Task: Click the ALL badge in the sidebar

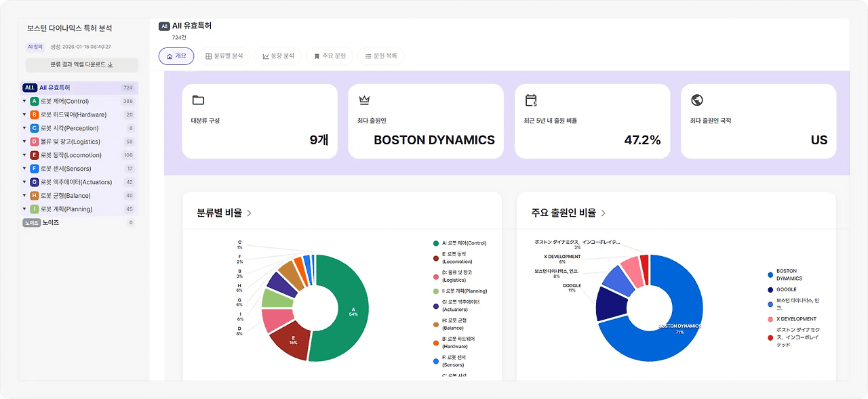Action: point(29,88)
